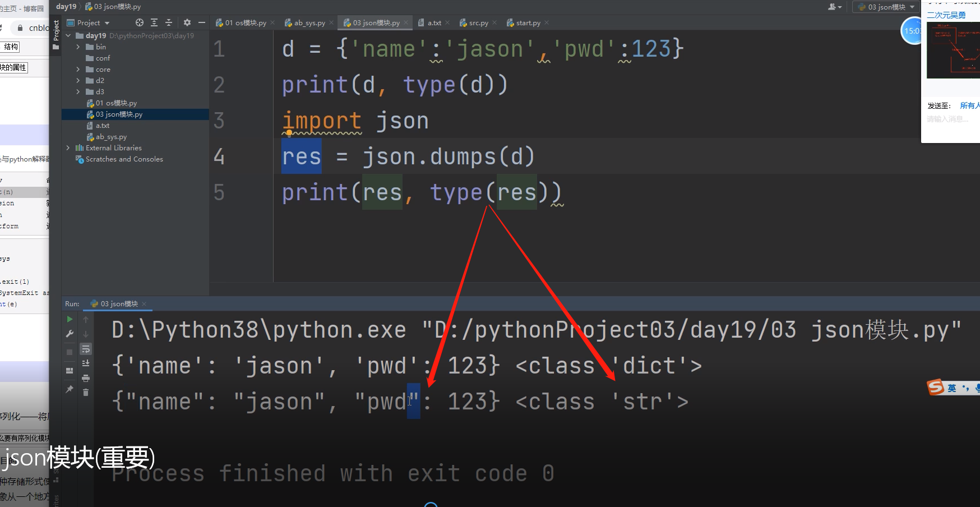This screenshot has height=507, width=980.
Task: Select Scratches and Consoles
Action: (x=124, y=159)
